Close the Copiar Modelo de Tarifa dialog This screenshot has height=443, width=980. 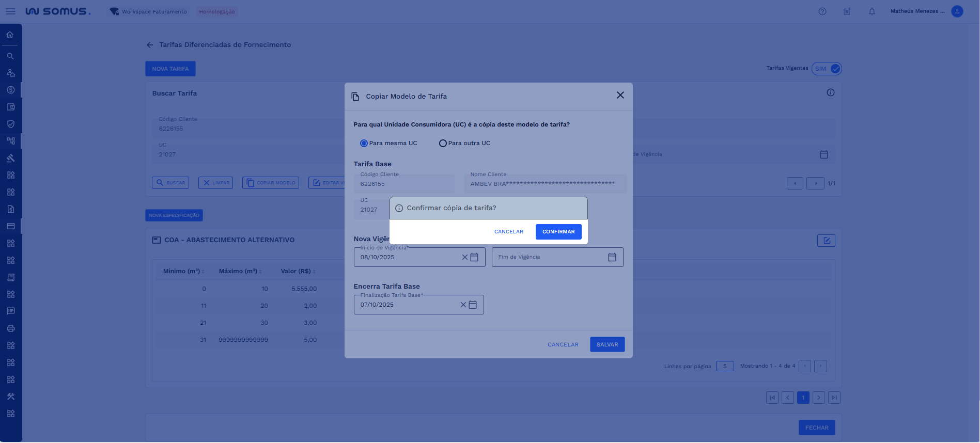[x=620, y=96]
